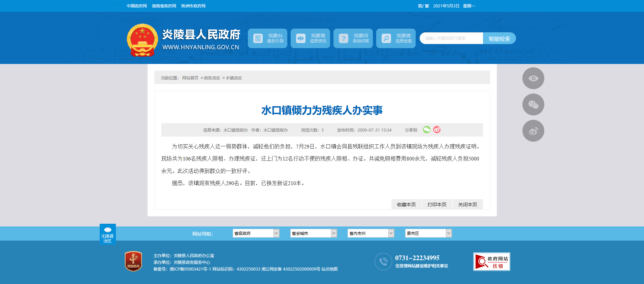Click the 政府网站找错 error-report icon
The image size is (644, 284).
(x=491, y=262)
